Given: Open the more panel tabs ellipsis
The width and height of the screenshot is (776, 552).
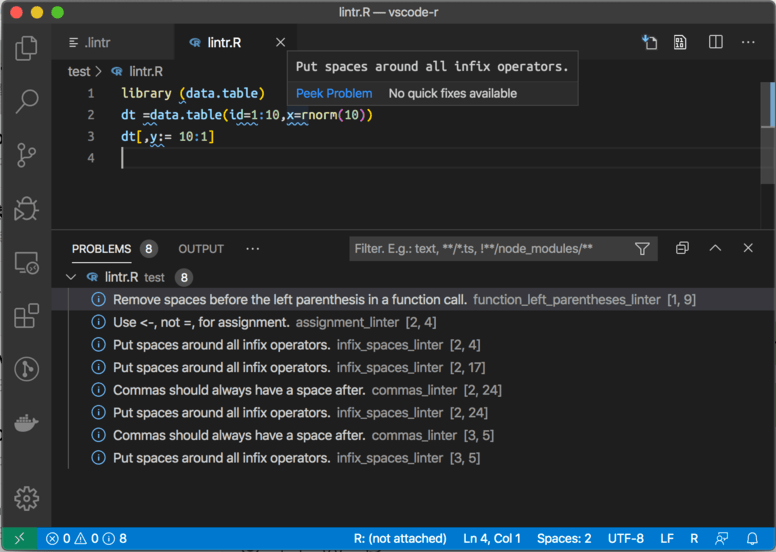Looking at the screenshot, I should [x=252, y=249].
